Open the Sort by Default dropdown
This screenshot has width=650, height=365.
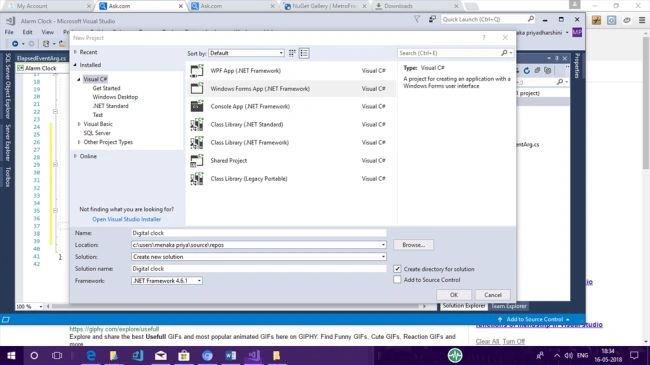coord(246,53)
